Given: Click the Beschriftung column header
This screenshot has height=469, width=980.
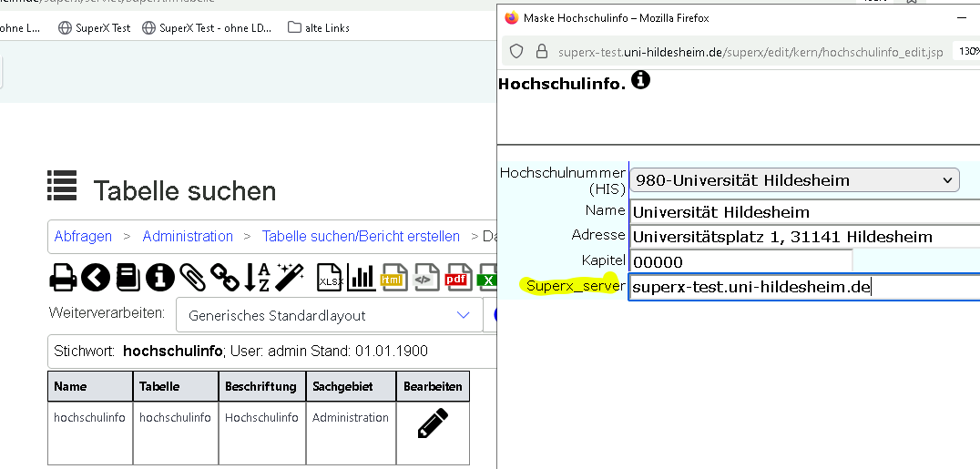Looking at the screenshot, I should coord(262,386).
